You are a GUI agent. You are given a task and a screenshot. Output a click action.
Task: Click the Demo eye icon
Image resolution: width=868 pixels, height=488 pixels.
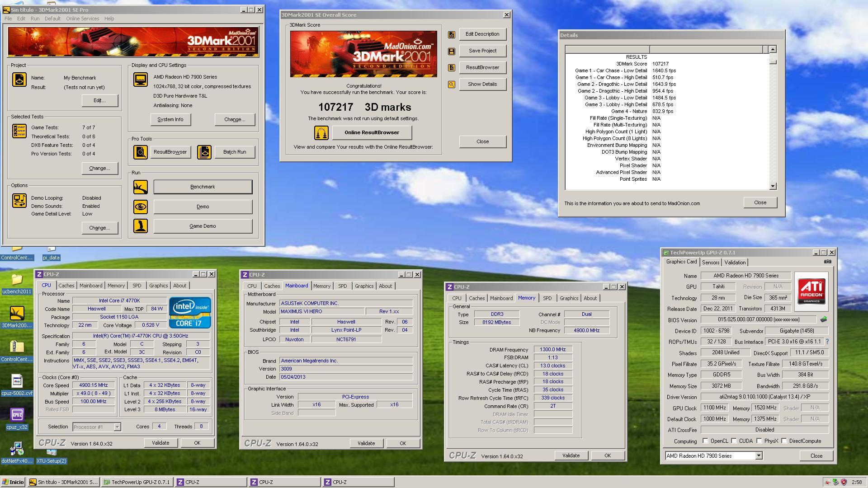click(141, 207)
